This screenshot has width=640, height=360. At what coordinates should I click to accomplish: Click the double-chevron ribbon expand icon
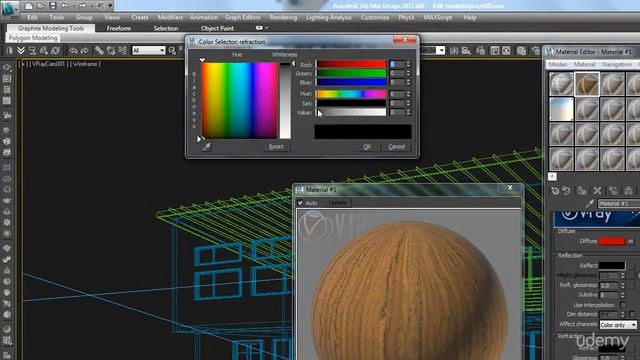pyautogui.click(x=20, y=51)
